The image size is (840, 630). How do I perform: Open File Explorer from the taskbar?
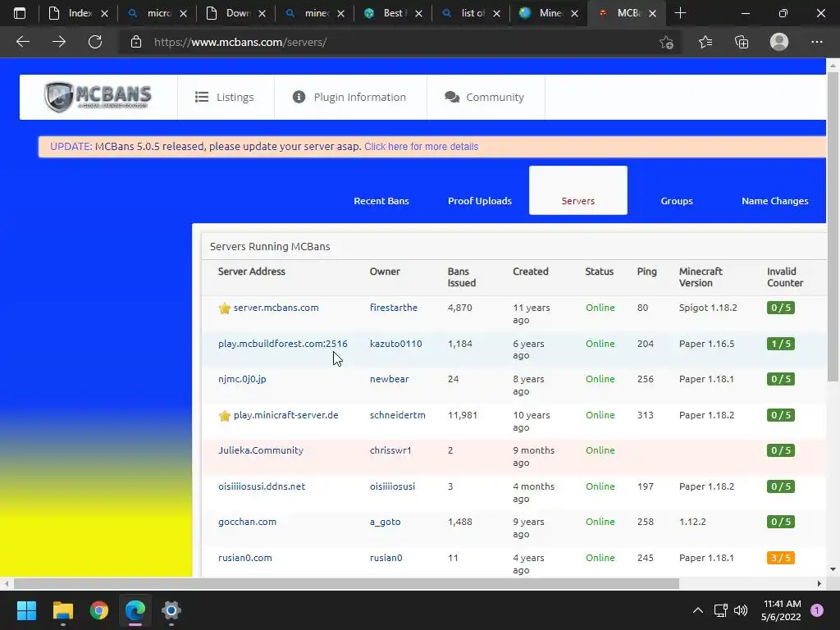click(x=62, y=610)
